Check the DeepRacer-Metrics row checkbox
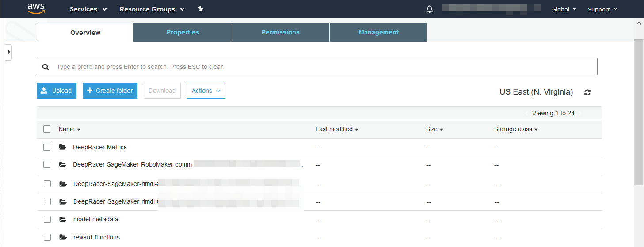 click(47, 147)
